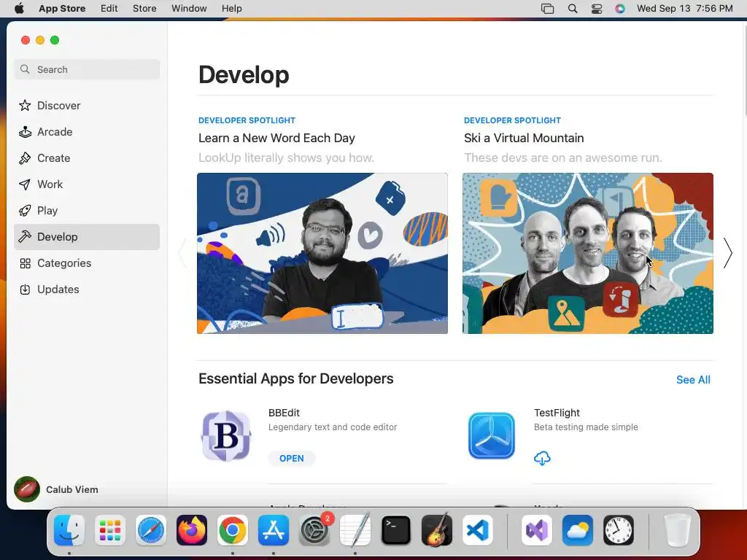Launch Safari from the Dock
Image resolution: width=747 pixels, height=560 pixels.
pos(151,530)
